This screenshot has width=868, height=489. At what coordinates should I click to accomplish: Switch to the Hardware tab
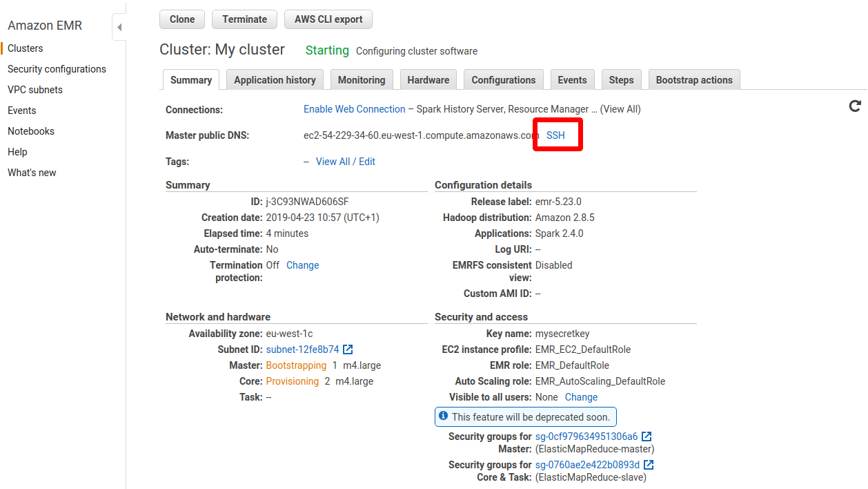428,80
